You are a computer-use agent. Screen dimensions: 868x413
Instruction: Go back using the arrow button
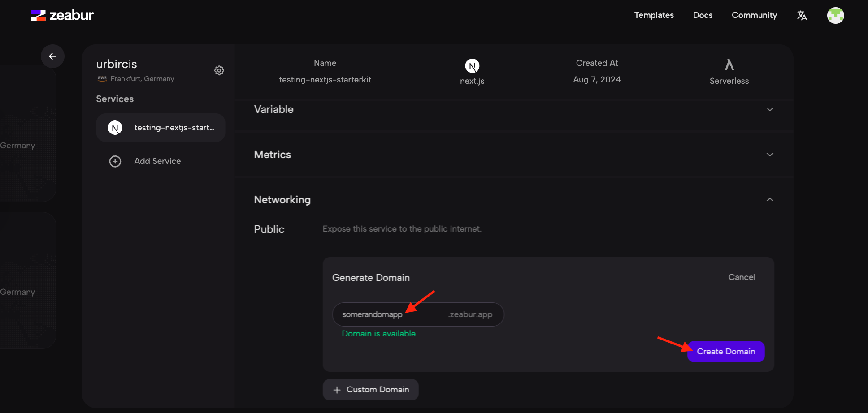point(52,56)
